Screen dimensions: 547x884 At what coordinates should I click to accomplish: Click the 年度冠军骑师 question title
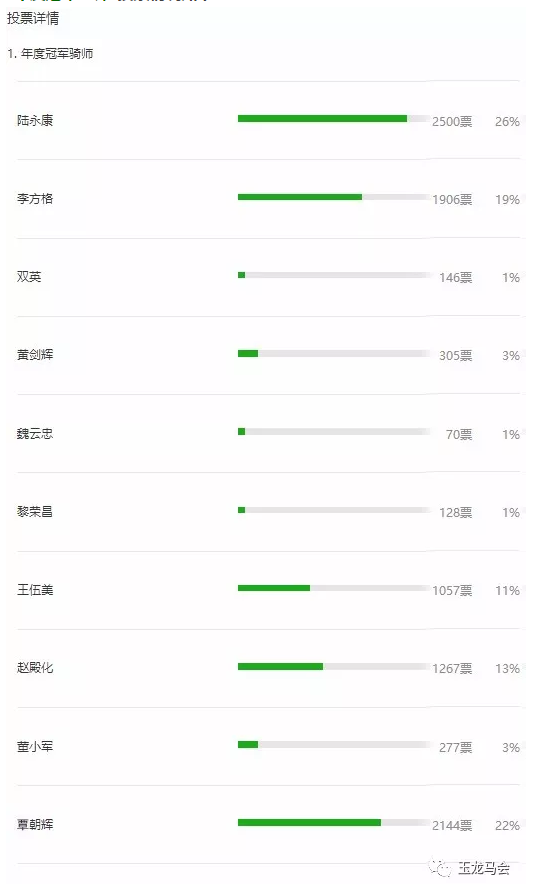click(x=57, y=54)
